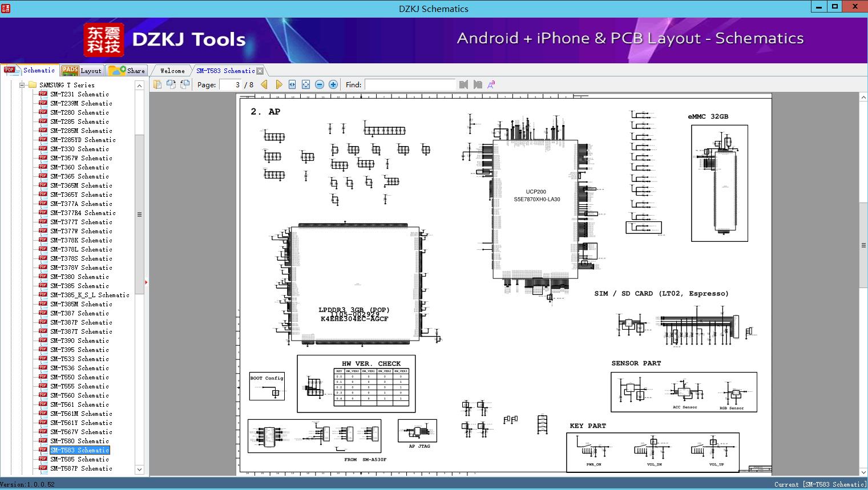Collapse the side panel with red arrow
The height and width of the screenshot is (490, 868).
[x=146, y=282]
